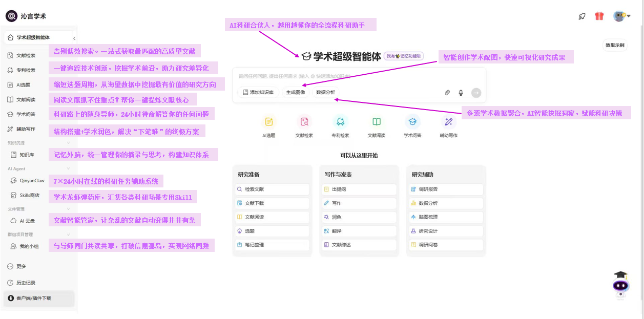Select 写作 under 写作与发表

point(359,203)
